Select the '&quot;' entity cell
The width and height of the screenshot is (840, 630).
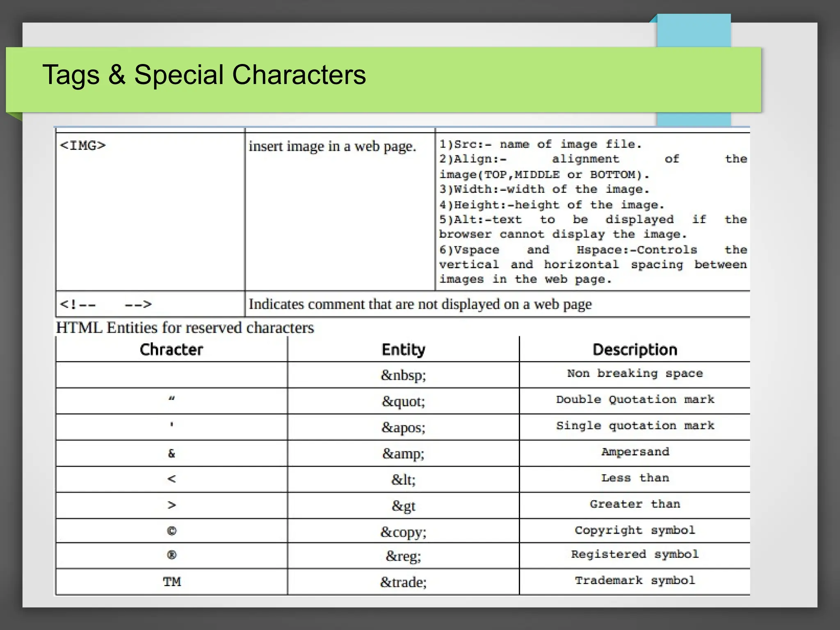tap(404, 401)
